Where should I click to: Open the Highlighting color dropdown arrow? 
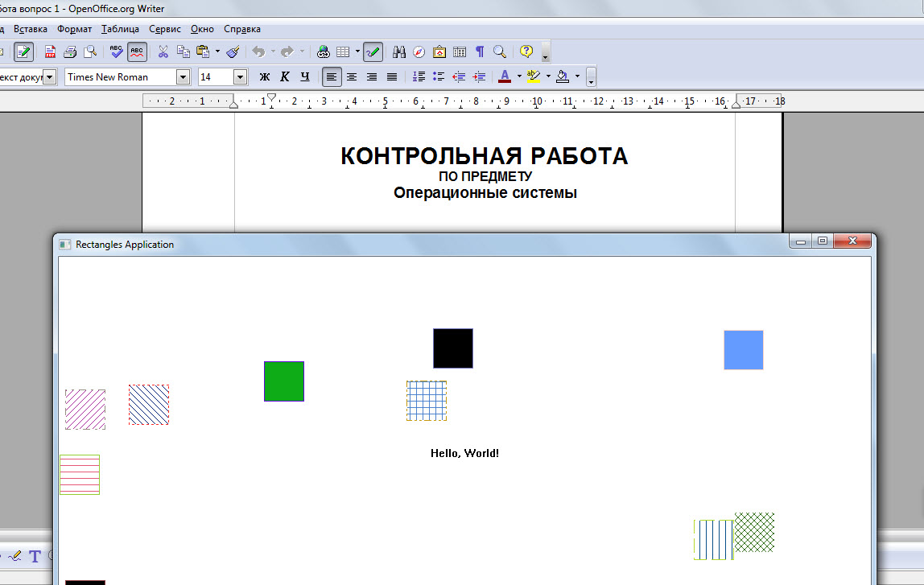point(548,76)
